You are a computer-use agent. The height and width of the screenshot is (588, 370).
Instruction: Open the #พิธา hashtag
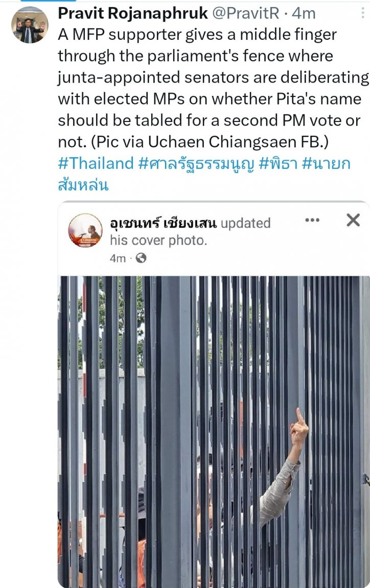[x=279, y=163]
